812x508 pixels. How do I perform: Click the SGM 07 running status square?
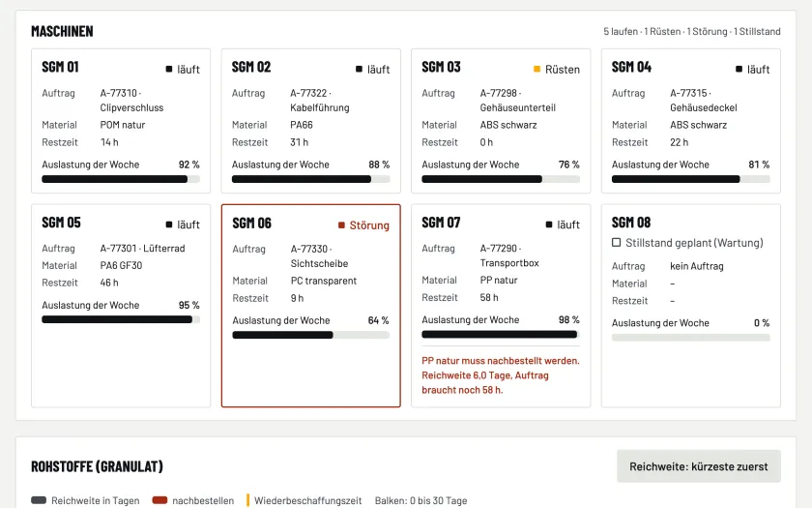click(x=549, y=224)
